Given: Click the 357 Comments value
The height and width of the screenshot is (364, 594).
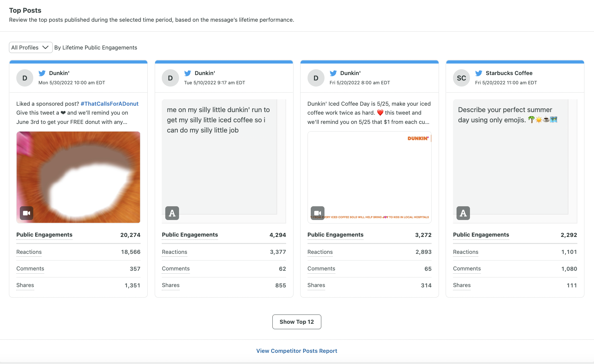Looking at the screenshot, I should [x=135, y=269].
